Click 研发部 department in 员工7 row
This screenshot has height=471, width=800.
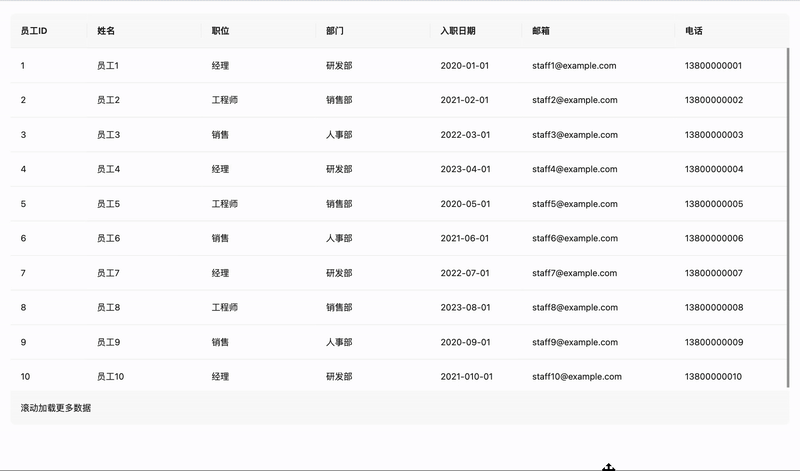click(x=339, y=273)
